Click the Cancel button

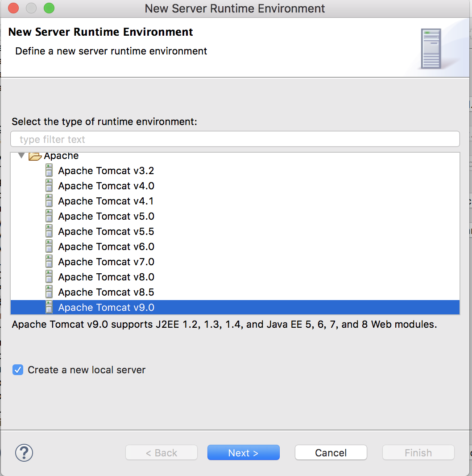coord(331,453)
